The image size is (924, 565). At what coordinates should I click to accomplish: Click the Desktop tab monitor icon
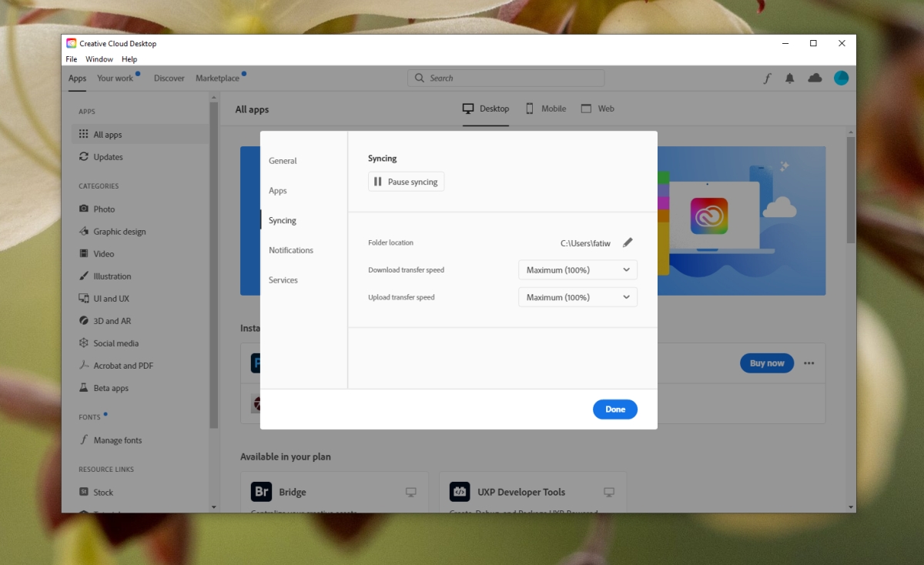pos(468,109)
